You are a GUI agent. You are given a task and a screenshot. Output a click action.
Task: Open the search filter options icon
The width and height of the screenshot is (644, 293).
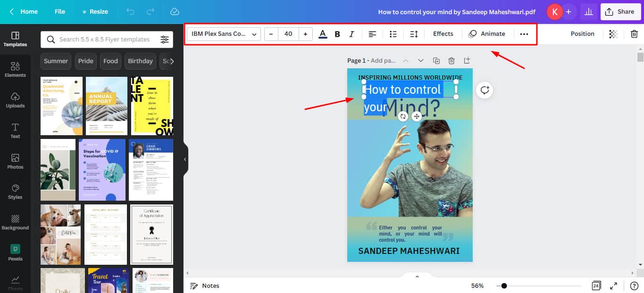click(x=164, y=40)
